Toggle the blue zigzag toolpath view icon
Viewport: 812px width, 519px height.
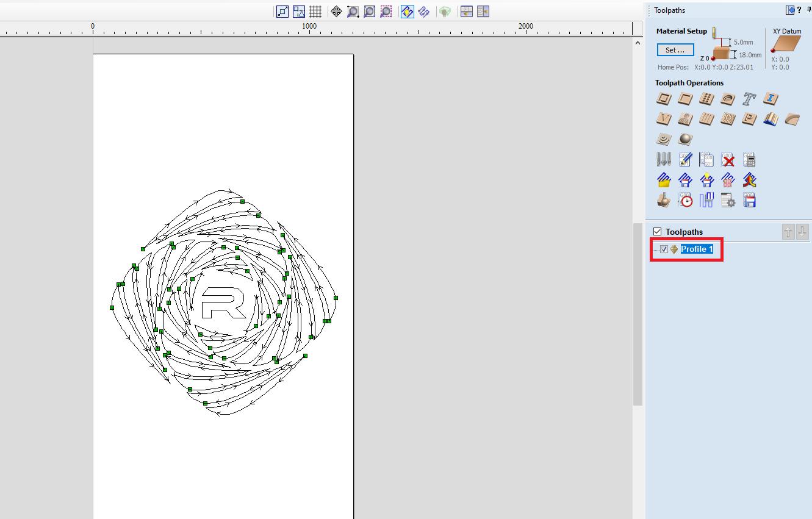(x=424, y=12)
